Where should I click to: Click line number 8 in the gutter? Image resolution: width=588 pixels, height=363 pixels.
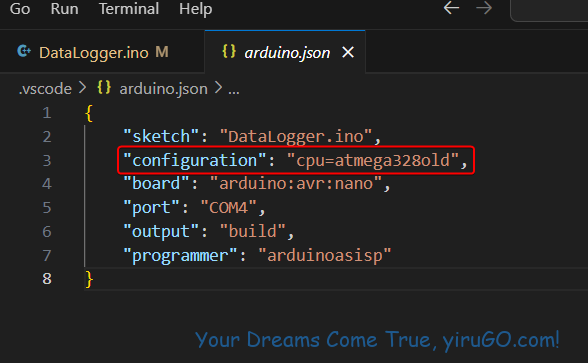(46, 279)
